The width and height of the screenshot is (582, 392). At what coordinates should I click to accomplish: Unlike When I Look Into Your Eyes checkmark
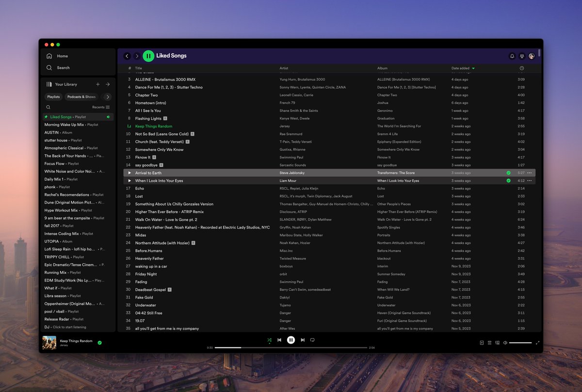tap(508, 181)
